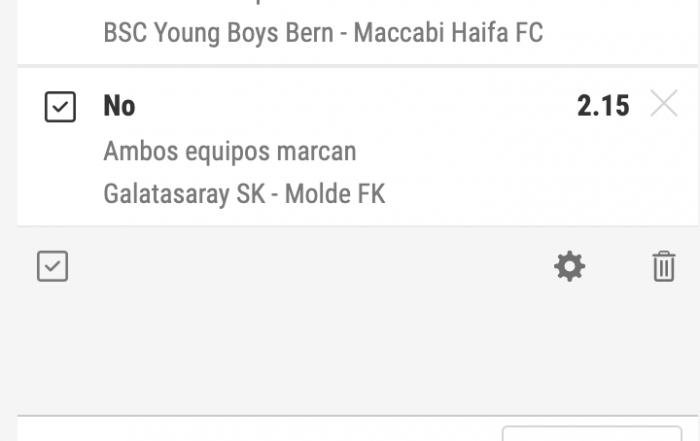Delete all bets with trash icon
The height and width of the screenshot is (441, 700).
pos(663,267)
